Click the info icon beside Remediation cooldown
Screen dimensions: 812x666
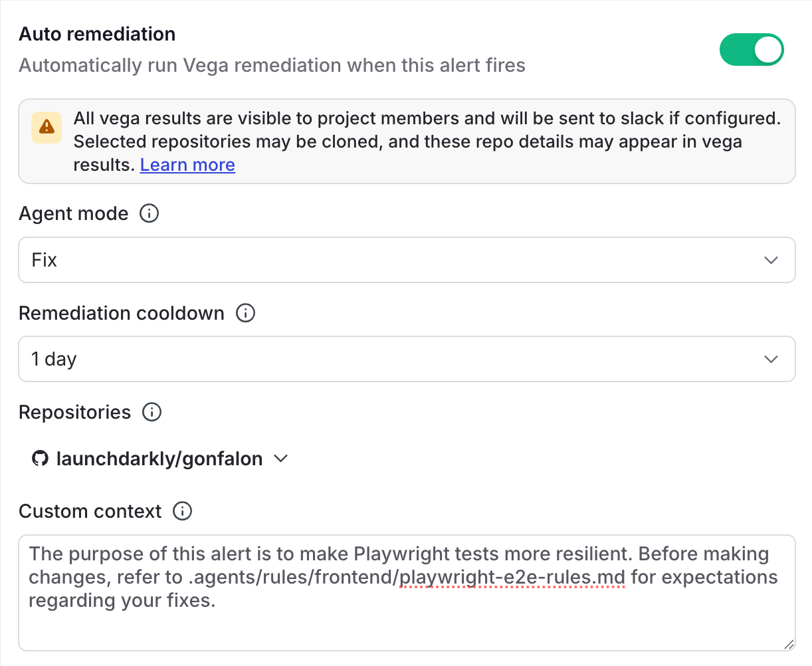tap(245, 313)
